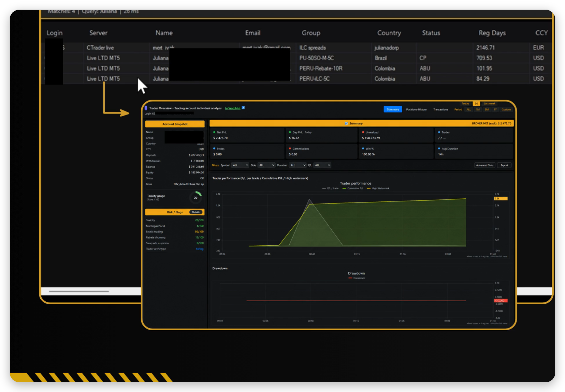The height and width of the screenshot is (392, 565).
Task: Click the Login column header
Action: point(55,33)
